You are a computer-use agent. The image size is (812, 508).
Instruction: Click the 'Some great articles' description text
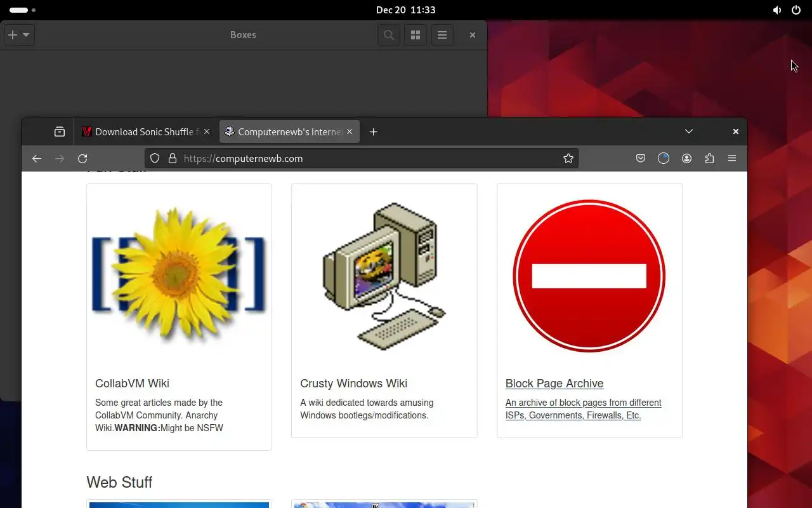159,415
